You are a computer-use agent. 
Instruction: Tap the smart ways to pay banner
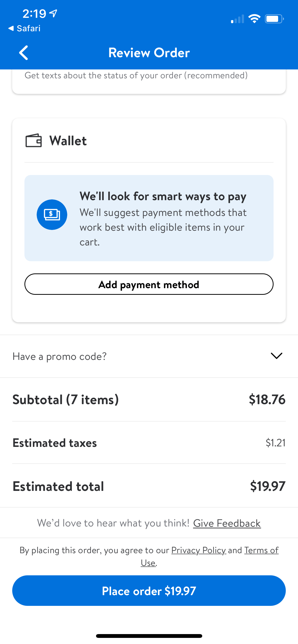[149, 218]
